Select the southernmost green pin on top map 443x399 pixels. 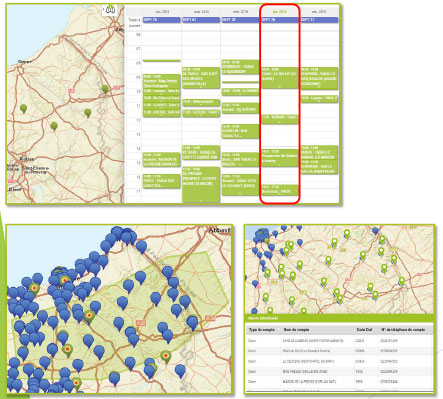pos(54,126)
